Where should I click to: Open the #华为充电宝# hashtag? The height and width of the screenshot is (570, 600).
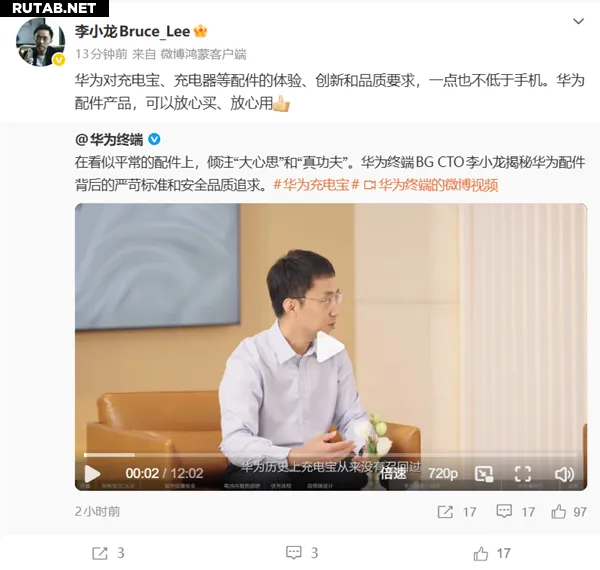pos(316,185)
